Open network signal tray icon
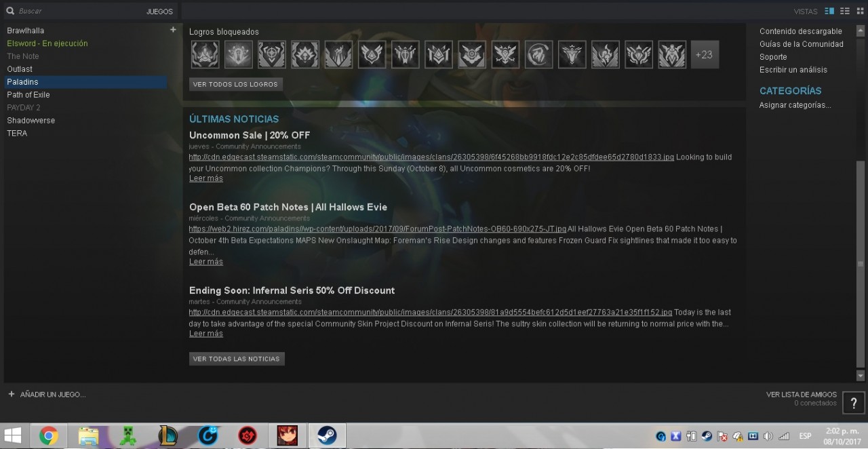Screen dimensions: 868x449 click(x=784, y=436)
